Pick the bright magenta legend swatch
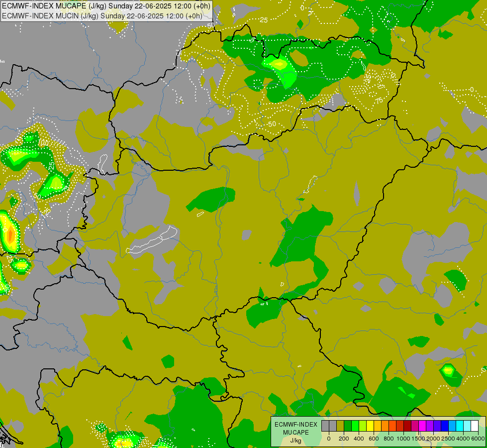 coord(423,426)
